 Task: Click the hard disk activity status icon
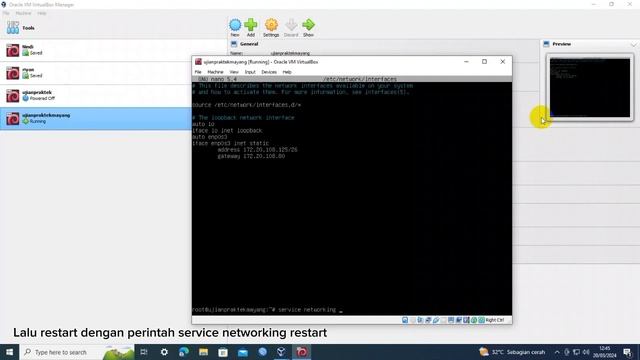(405, 320)
